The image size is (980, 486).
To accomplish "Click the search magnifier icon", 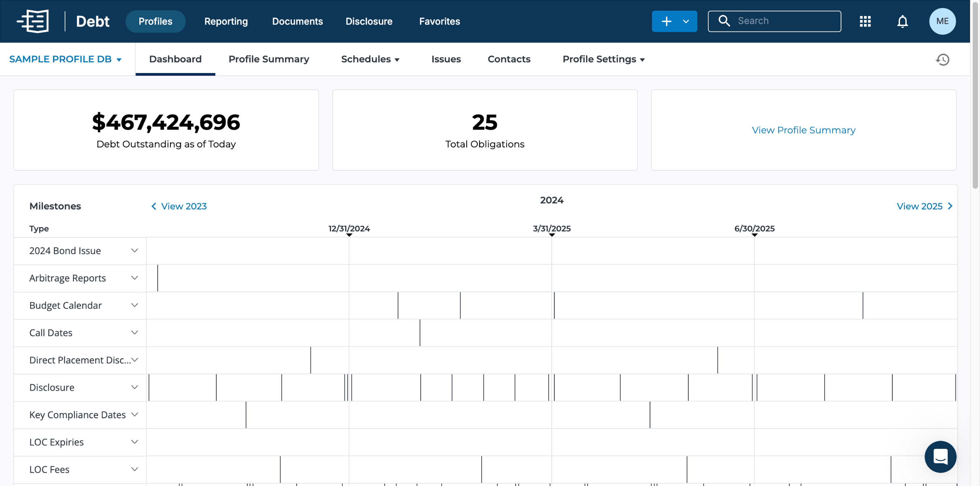I will pos(724,21).
